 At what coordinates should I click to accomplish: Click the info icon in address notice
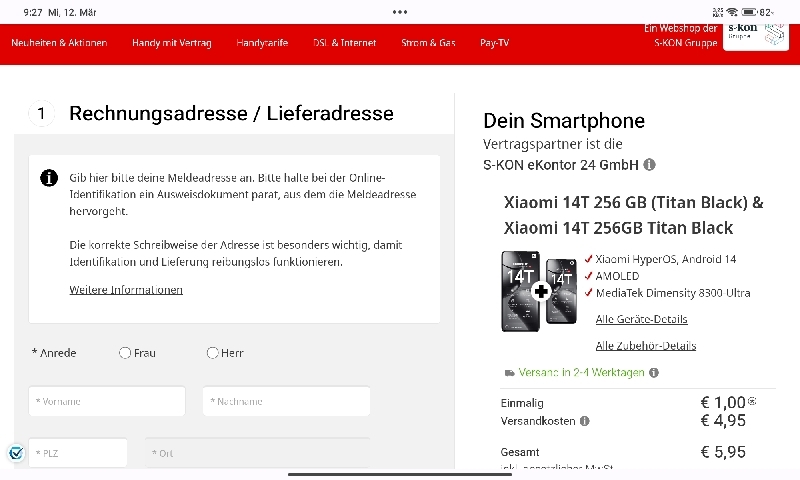49,178
